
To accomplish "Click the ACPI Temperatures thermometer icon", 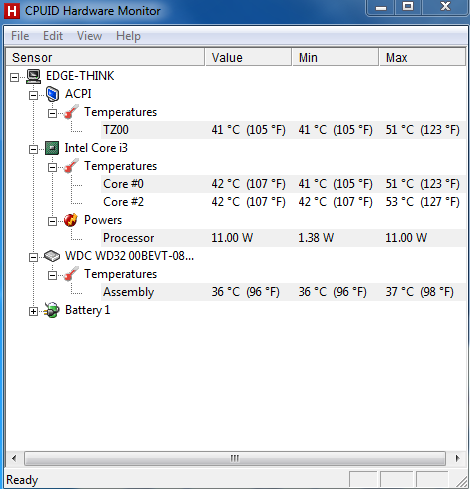I will tap(71, 112).
